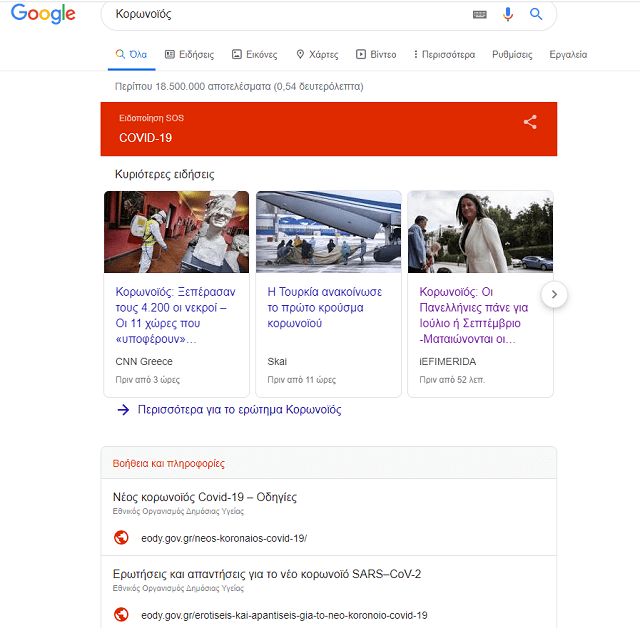Screen dimensions: 640x628
Task: Click the Πριν από 52 λεπ. timestamp
Action: (452, 379)
